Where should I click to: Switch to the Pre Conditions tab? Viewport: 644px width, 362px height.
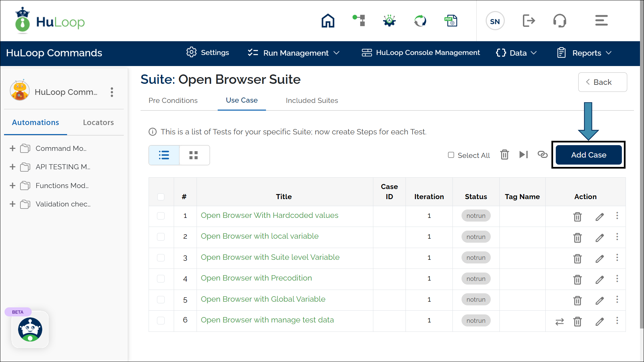[173, 101]
